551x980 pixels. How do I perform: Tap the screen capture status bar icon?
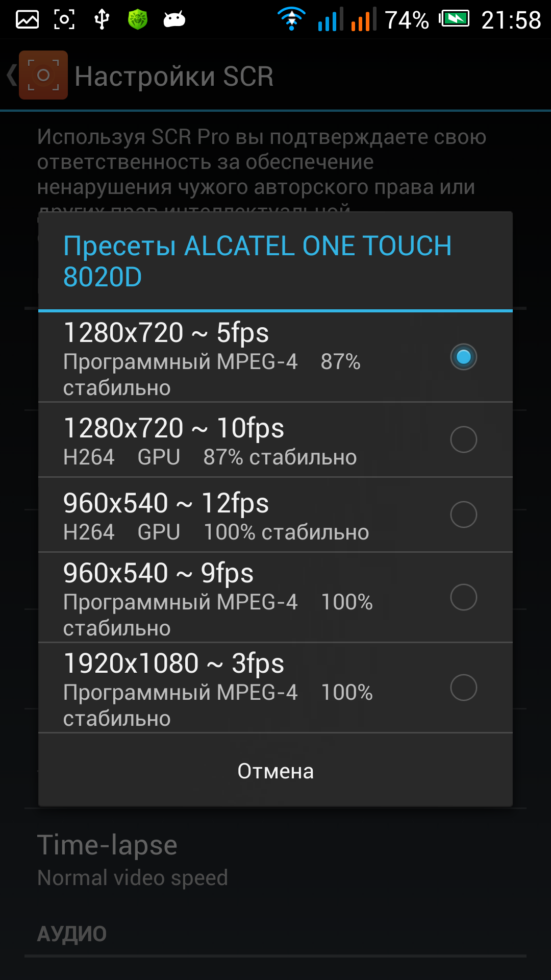[x=64, y=20]
